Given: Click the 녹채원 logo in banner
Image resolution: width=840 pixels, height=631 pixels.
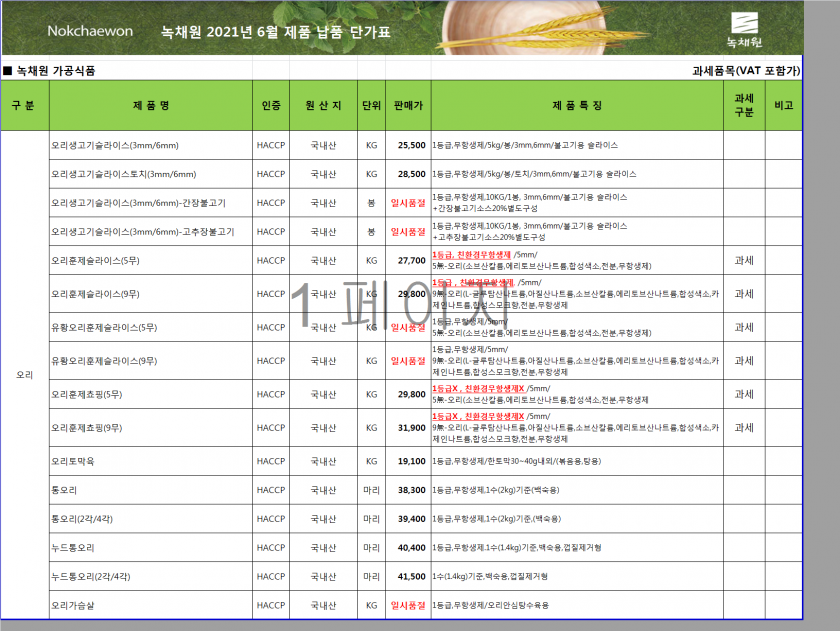Looking at the screenshot, I should tap(744, 30).
